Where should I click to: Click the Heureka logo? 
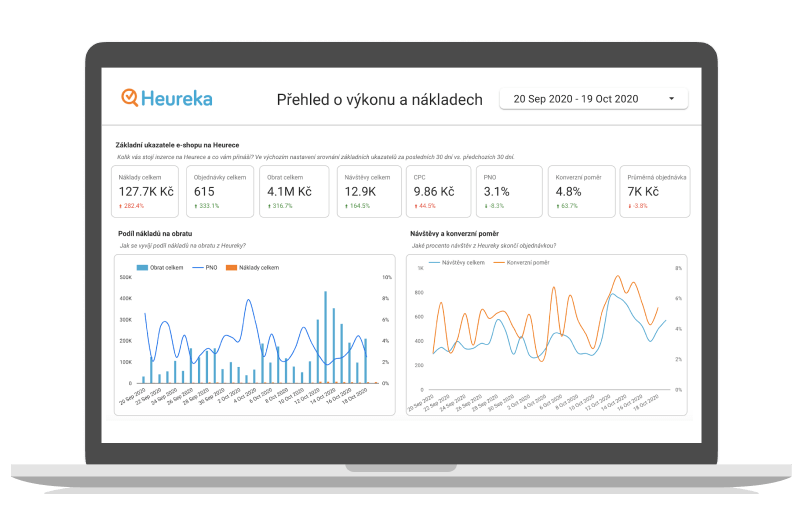[166, 98]
